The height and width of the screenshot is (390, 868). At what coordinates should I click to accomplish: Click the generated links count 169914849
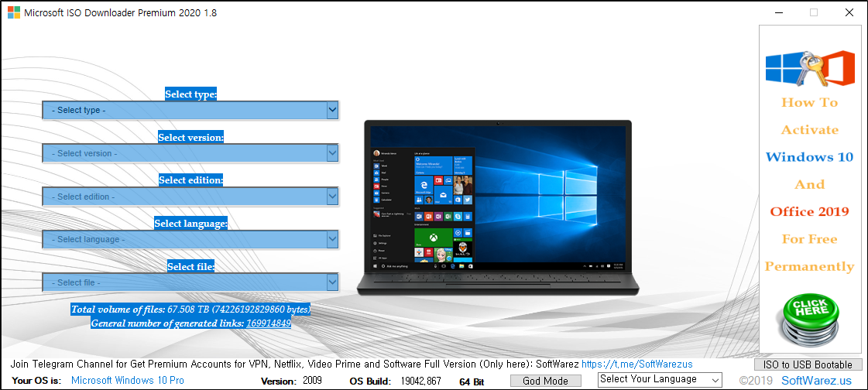(269, 323)
